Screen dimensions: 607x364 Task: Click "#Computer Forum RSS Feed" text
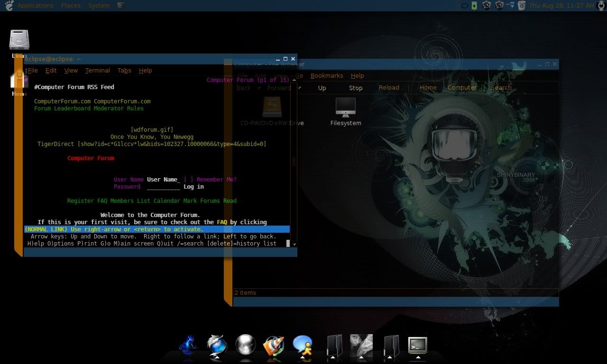(74, 87)
